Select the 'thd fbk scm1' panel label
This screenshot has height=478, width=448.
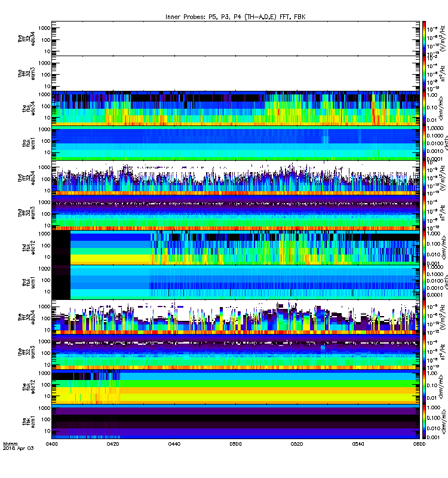(29, 282)
